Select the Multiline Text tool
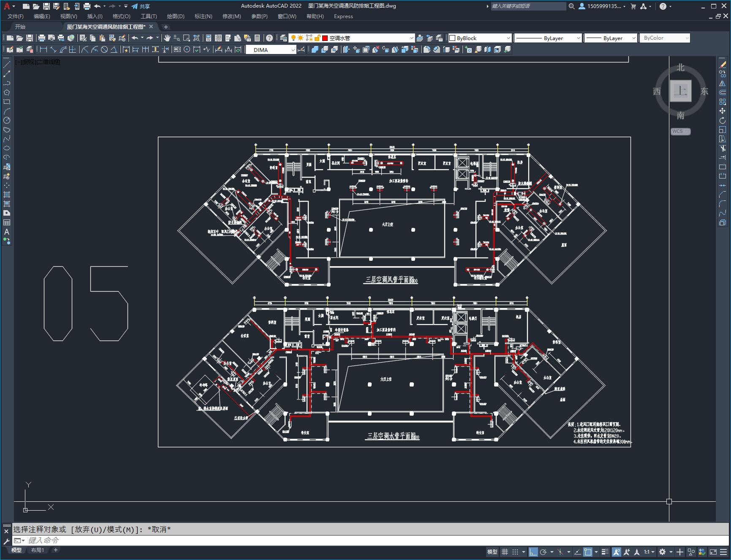Viewport: 731px width, 560px height. pos(7,232)
